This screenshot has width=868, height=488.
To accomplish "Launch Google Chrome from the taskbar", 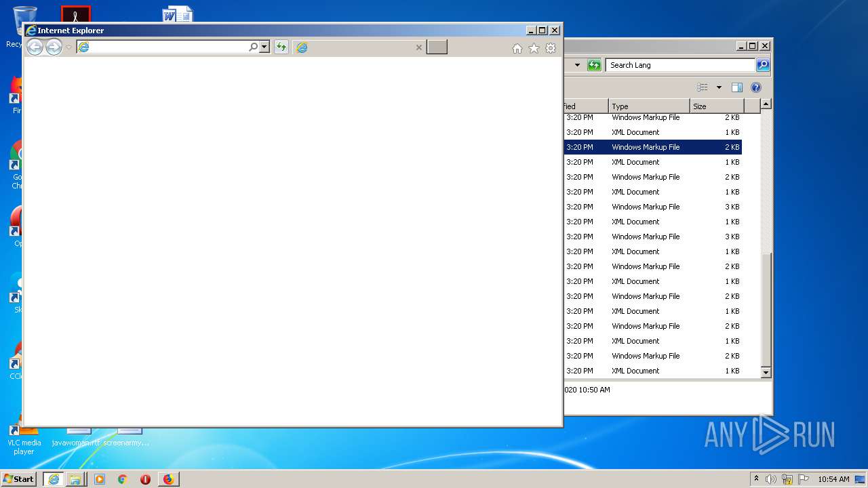I will pos(122,479).
